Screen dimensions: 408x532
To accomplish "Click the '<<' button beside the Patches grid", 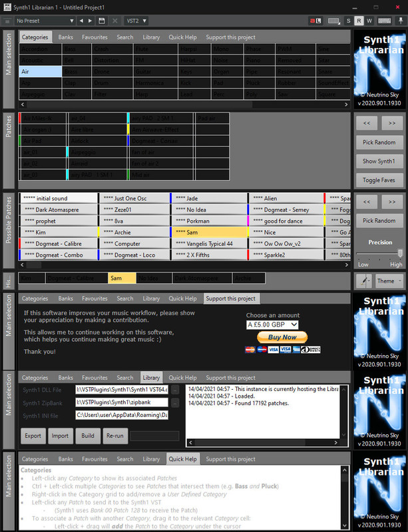I will [367, 123].
